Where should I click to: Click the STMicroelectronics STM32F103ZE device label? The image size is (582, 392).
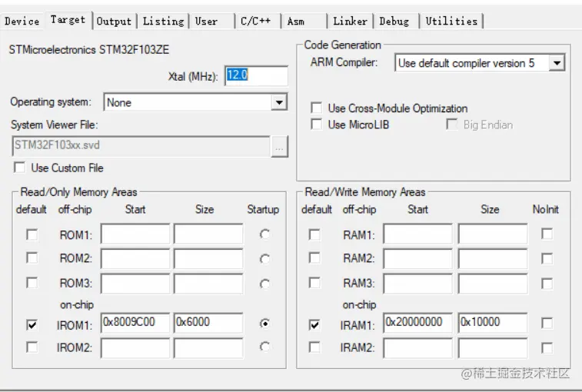click(89, 49)
